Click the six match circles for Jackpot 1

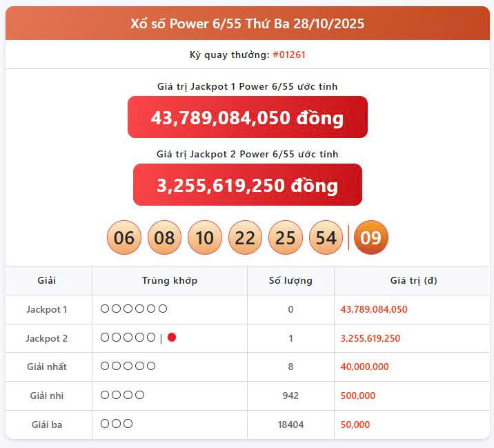(134, 309)
